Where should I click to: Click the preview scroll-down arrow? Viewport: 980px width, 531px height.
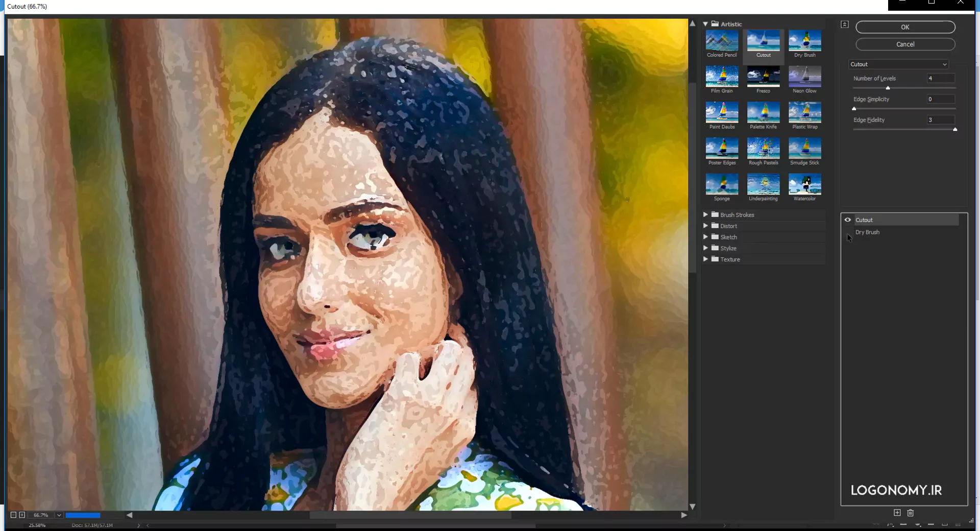click(x=693, y=507)
